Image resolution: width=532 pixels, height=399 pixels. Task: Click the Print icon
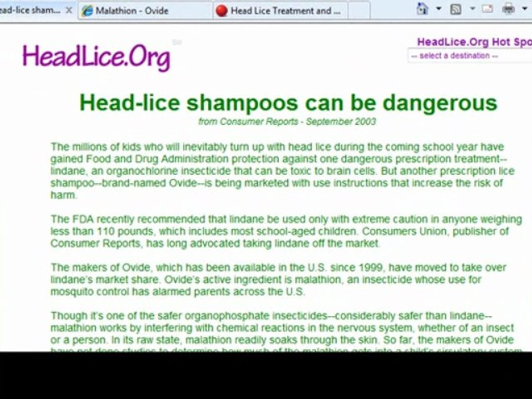508,8
